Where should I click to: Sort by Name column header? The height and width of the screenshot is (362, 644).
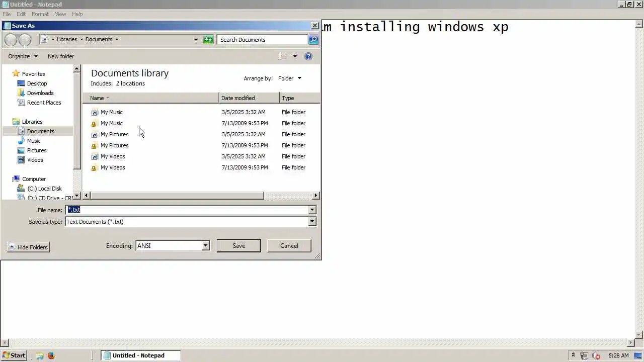151,98
